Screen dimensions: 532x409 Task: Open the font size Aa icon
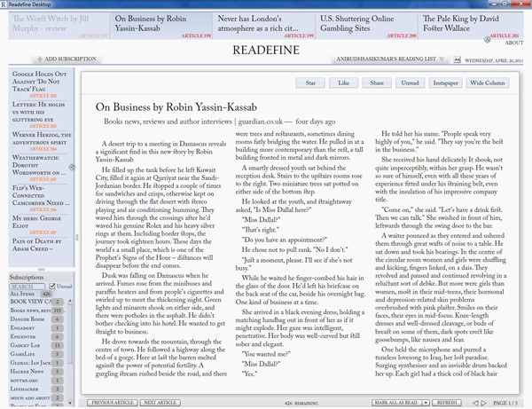[x=457, y=59]
